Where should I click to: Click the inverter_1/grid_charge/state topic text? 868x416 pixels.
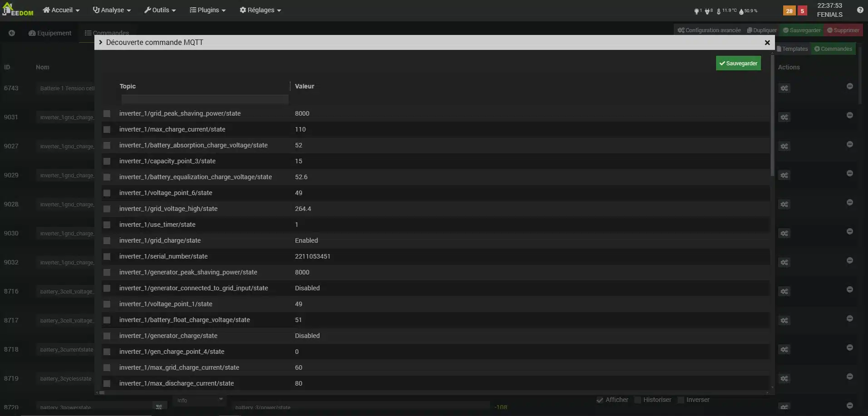160,240
